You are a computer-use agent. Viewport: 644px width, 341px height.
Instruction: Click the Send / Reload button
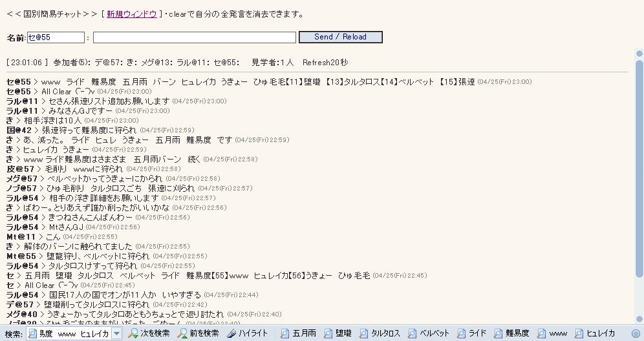[341, 37]
